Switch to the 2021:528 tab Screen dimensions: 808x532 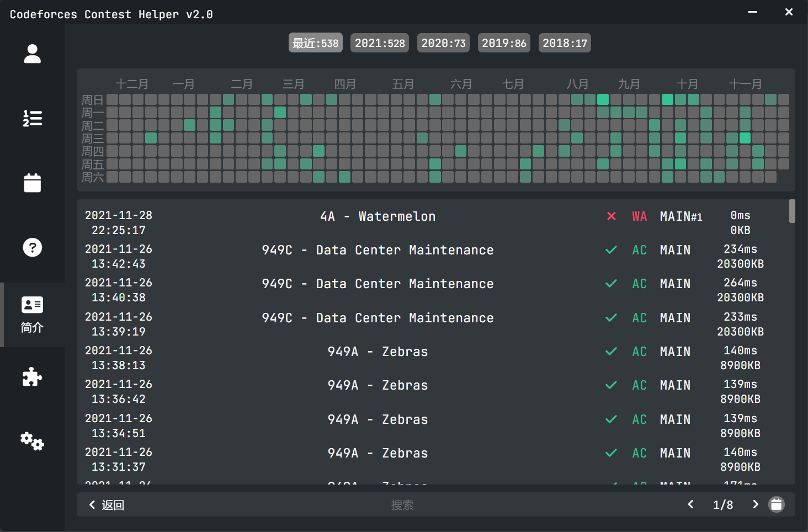pyautogui.click(x=379, y=43)
